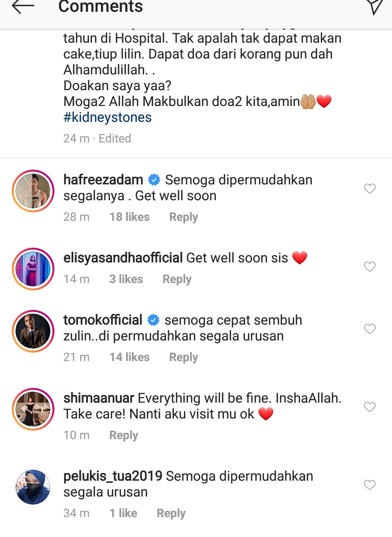Reply to the hafreezadam comment
The width and height of the screenshot is (392, 537).
coord(183,217)
